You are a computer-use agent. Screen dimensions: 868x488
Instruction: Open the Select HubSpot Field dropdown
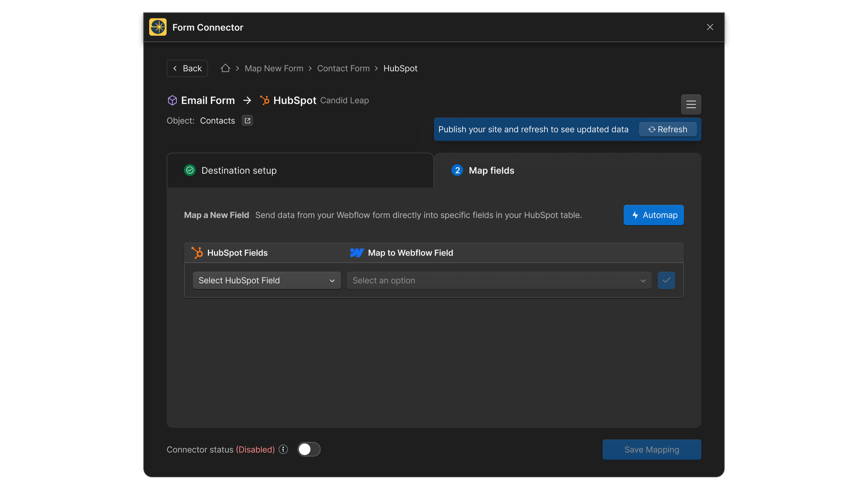[266, 280]
